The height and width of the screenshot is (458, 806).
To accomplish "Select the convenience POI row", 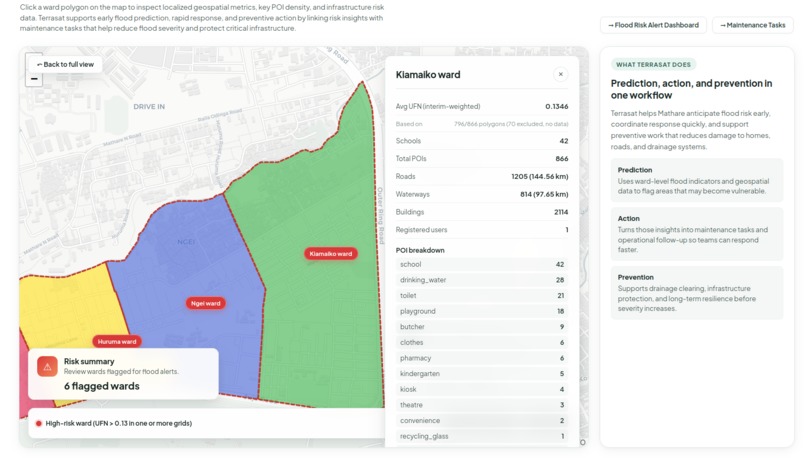I will [482, 420].
